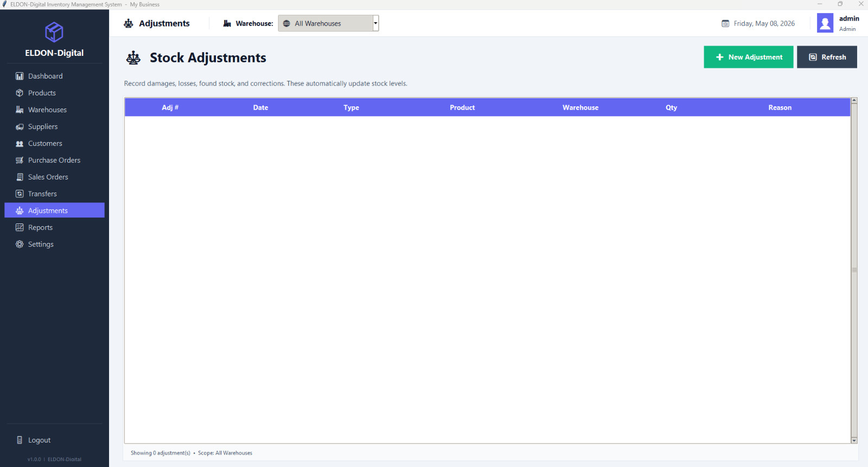Click the Settings gear icon
Screen dimensions: 868x467
point(20,245)
